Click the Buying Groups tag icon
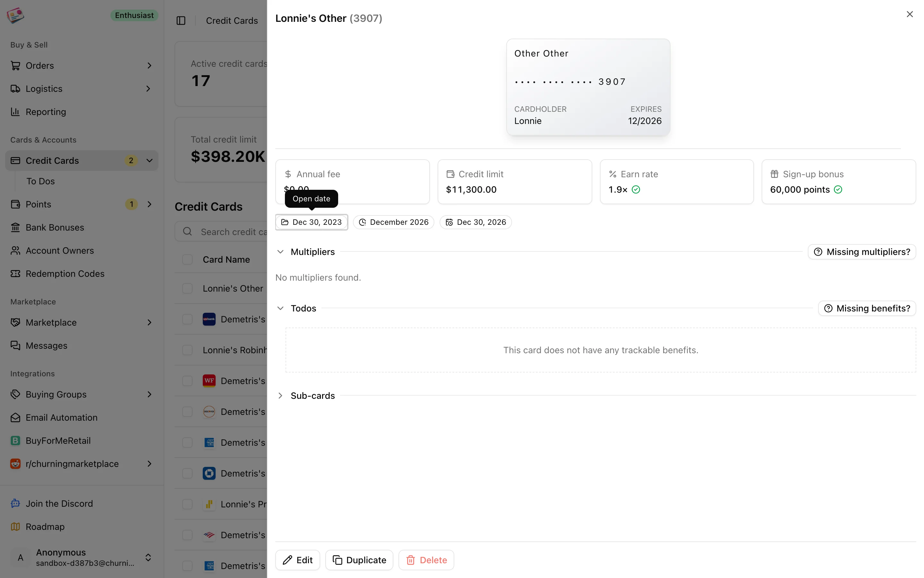Screen dimensions: 924x578 [15, 394]
